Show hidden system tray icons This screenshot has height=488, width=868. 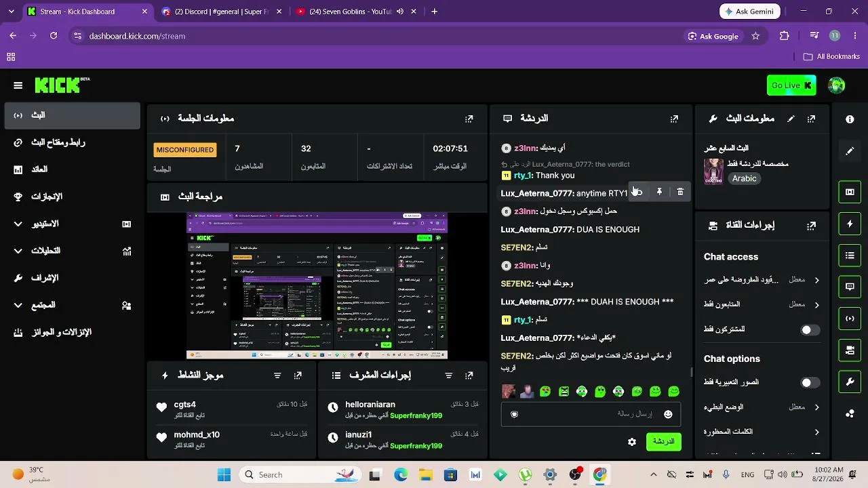pos(653,474)
